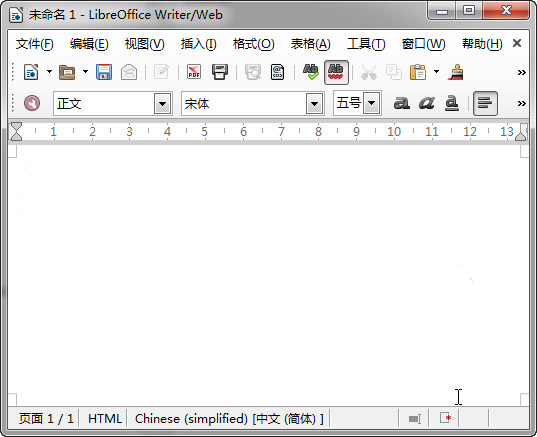This screenshot has width=537, height=437.
Task: Click the document icon in title bar
Action: pyautogui.click(x=16, y=15)
